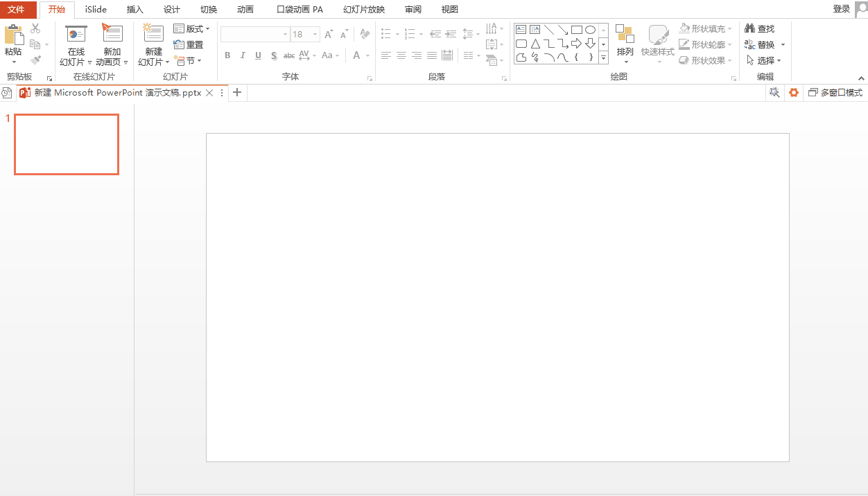Switch to the Insert (插入) tab
Screen dimensions: 868x496
point(134,10)
